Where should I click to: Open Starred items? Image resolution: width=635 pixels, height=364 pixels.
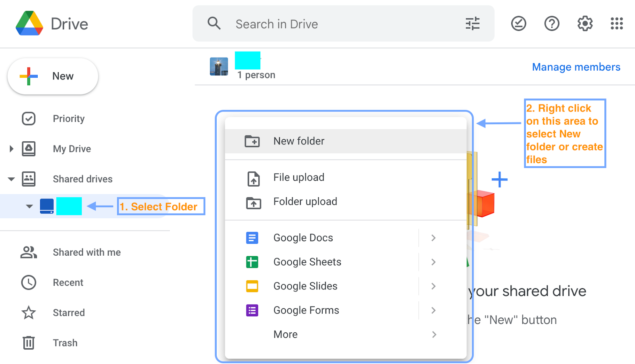(x=69, y=313)
